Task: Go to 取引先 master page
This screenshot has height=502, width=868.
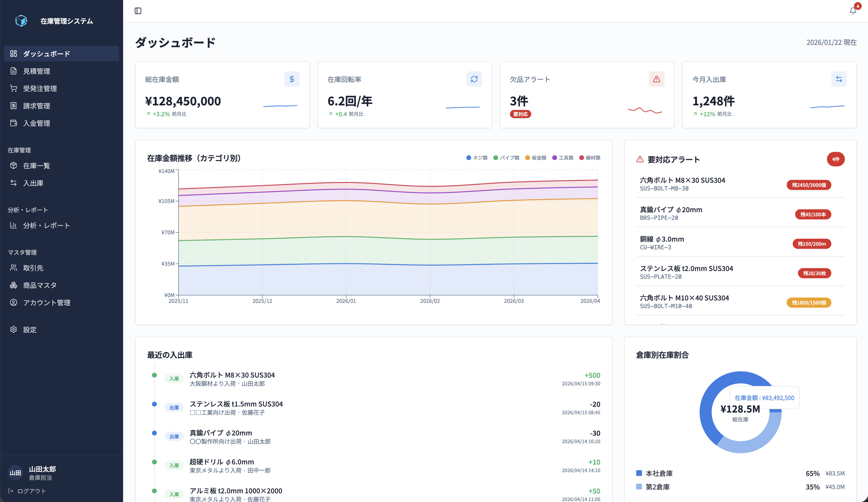Action: point(61,268)
